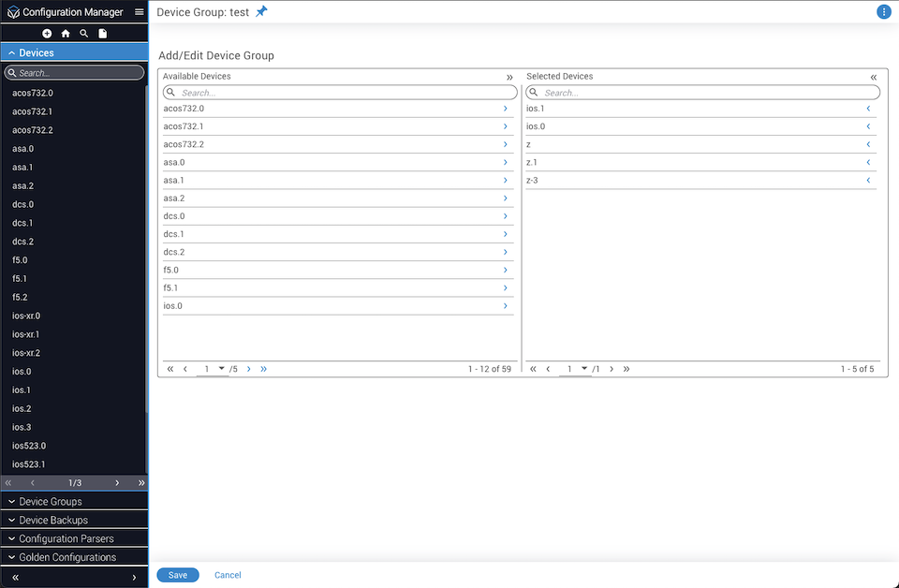Move all available devices to selected

click(x=509, y=78)
